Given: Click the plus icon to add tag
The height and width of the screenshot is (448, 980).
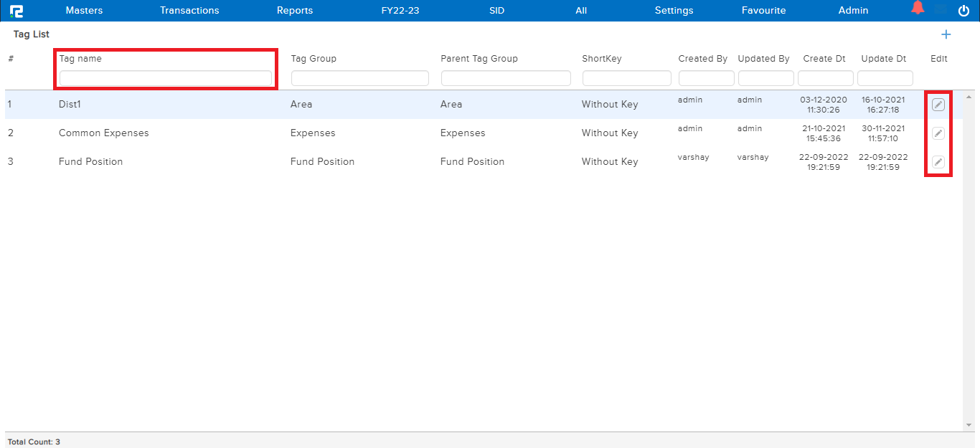Looking at the screenshot, I should [946, 34].
